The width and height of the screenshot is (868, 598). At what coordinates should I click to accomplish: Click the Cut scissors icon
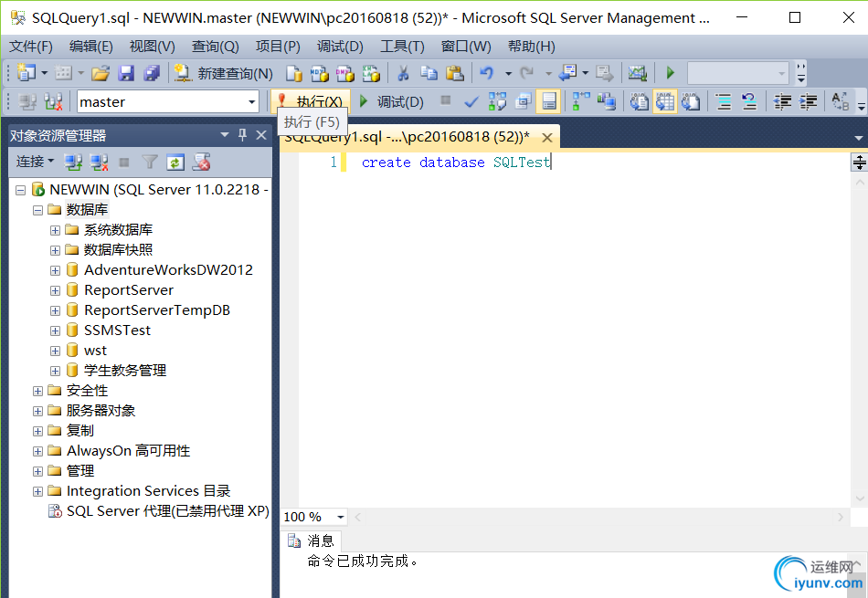point(404,72)
